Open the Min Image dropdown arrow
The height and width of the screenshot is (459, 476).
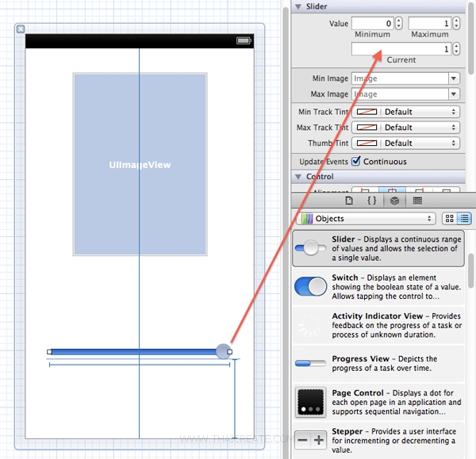click(x=454, y=78)
